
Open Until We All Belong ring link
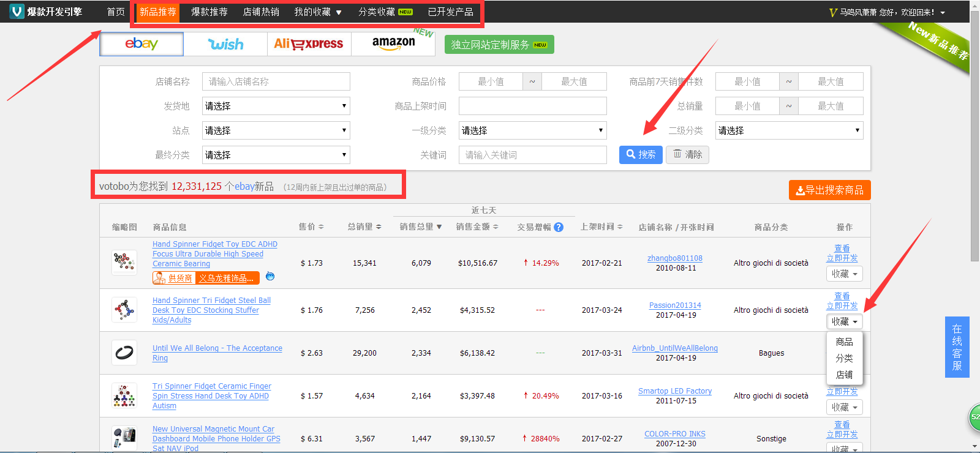217,353
